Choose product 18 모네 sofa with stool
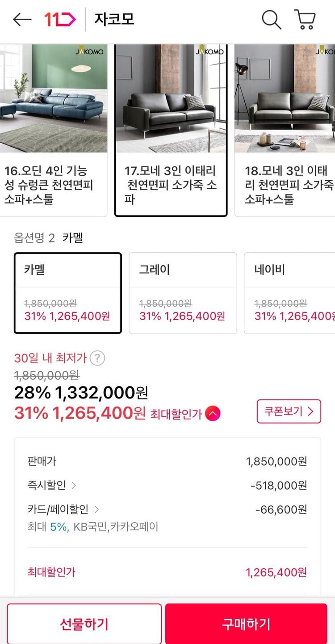Screen dimensions: 335x644 pyautogui.click(x=286, y=130)
